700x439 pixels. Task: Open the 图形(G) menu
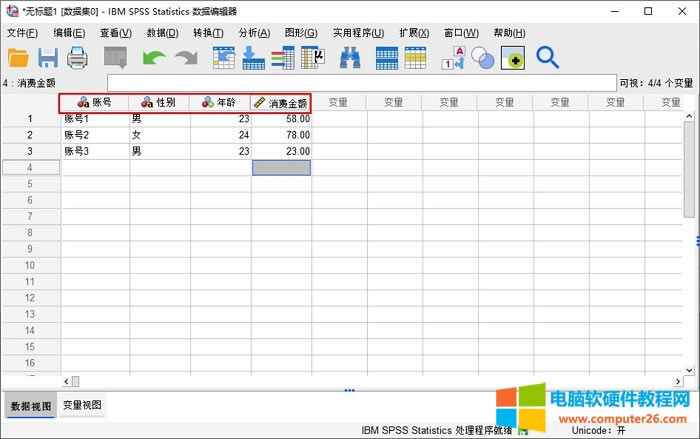[300, 33]
